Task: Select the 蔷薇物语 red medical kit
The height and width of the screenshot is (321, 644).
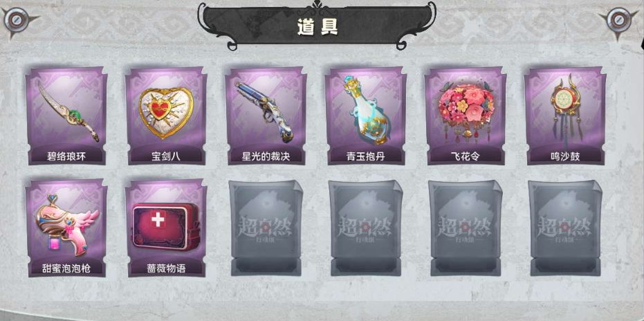Action: (x=166, y=228)
